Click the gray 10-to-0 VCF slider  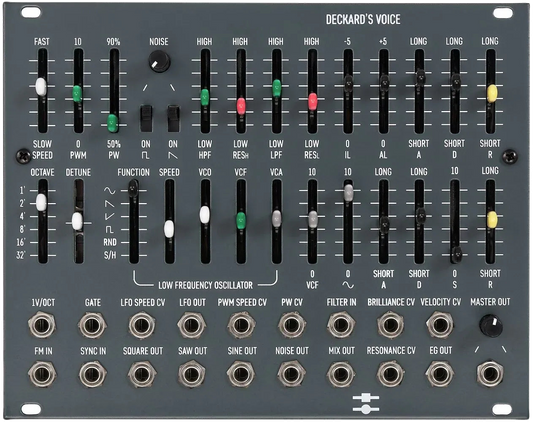pyautogui.click(x=313, y=219)
